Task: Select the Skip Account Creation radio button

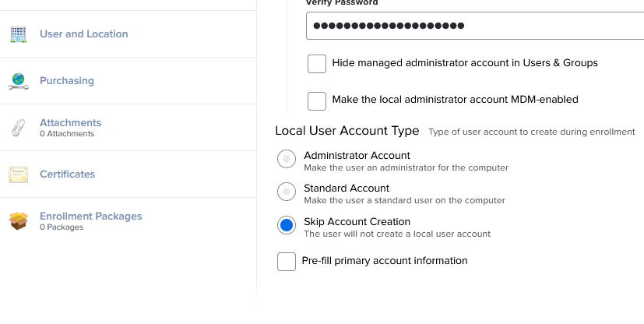Action: click(287, 225)
